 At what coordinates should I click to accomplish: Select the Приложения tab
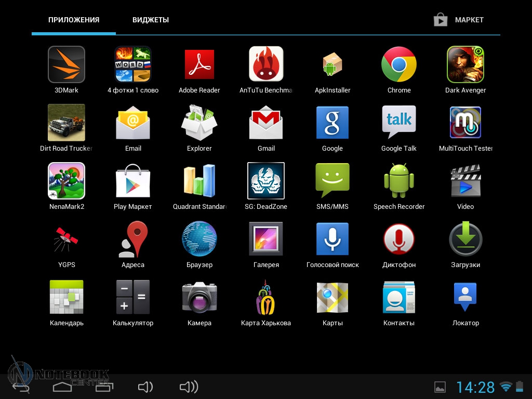click(74, 20)
